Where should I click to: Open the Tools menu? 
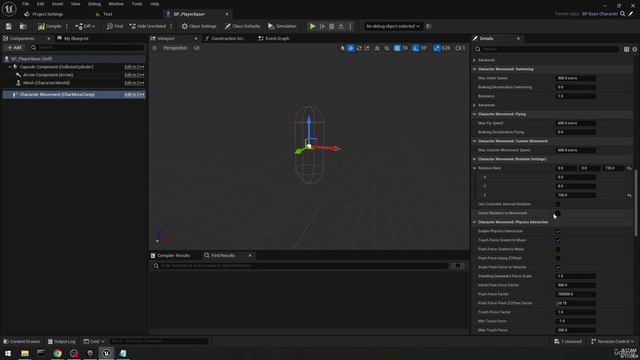click(x=137, y=4)
